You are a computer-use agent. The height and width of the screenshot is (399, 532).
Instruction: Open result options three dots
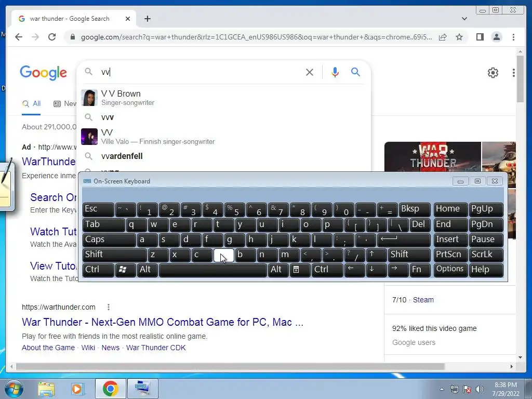tap(108, 307)
